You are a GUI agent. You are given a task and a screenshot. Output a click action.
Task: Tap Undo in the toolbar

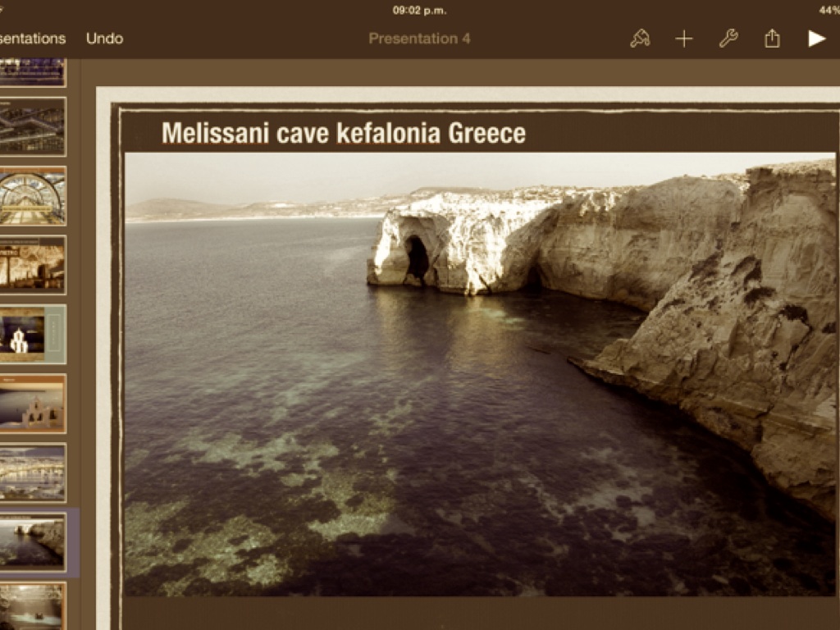click(x=104, y=39)
